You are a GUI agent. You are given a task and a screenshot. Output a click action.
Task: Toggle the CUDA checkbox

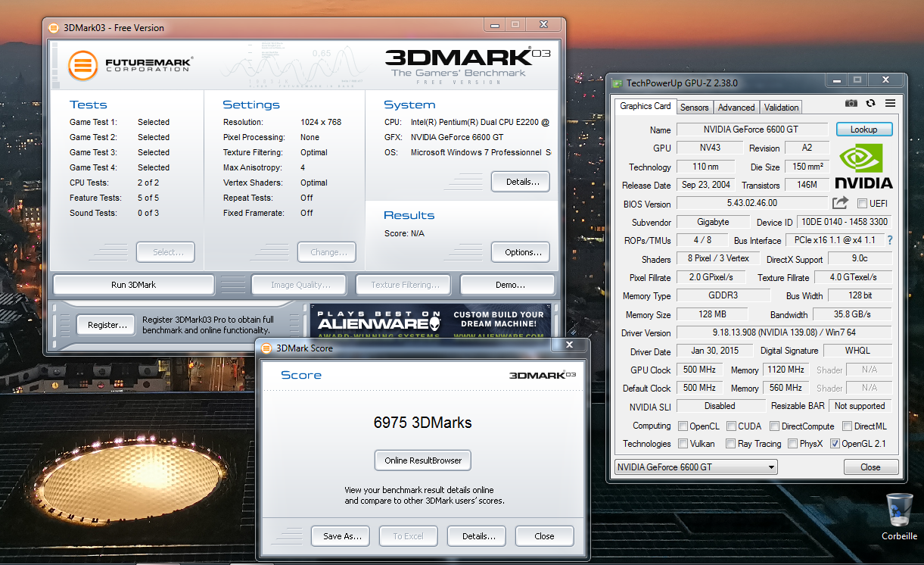click(x=731, y=426)
